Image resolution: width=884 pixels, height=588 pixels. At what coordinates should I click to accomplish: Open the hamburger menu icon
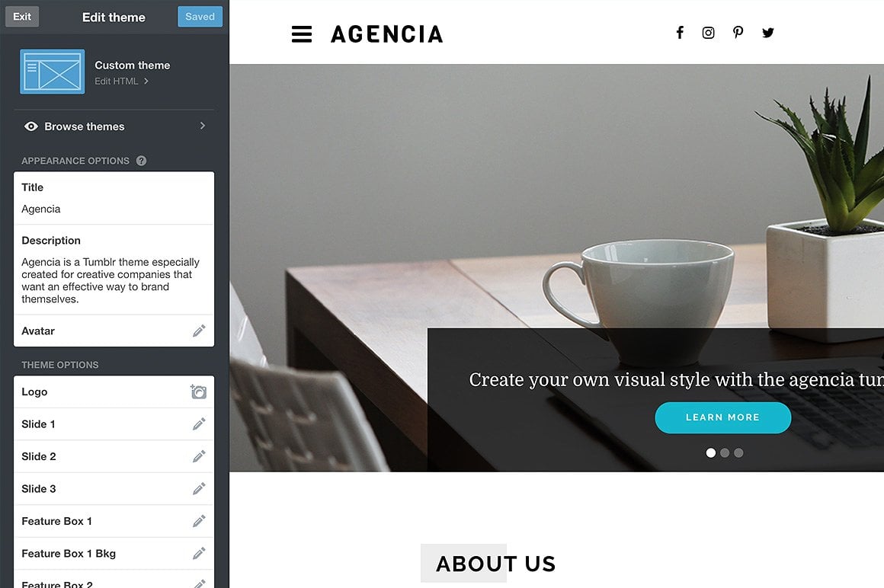click(302, 34)
